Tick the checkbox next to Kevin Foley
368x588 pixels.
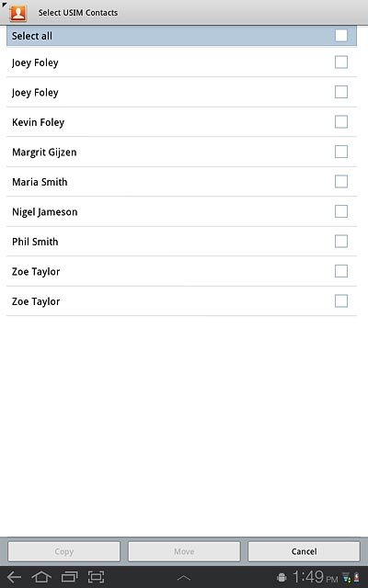341,122
